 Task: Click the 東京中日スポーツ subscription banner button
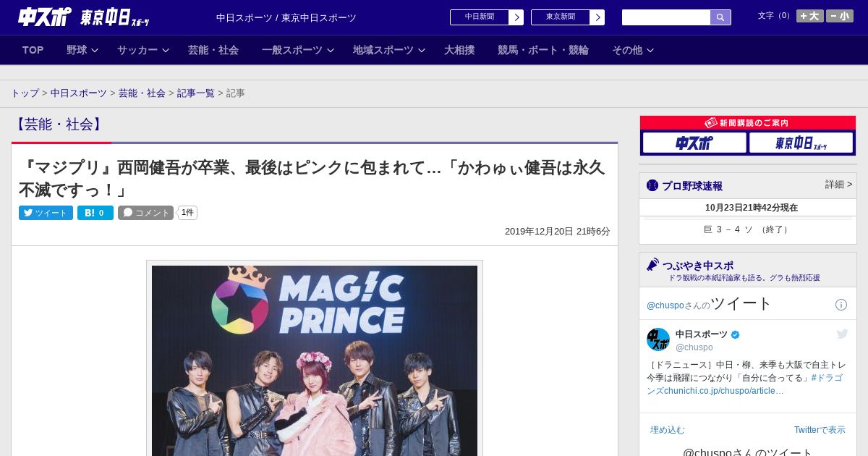click(x=801, y=143)
